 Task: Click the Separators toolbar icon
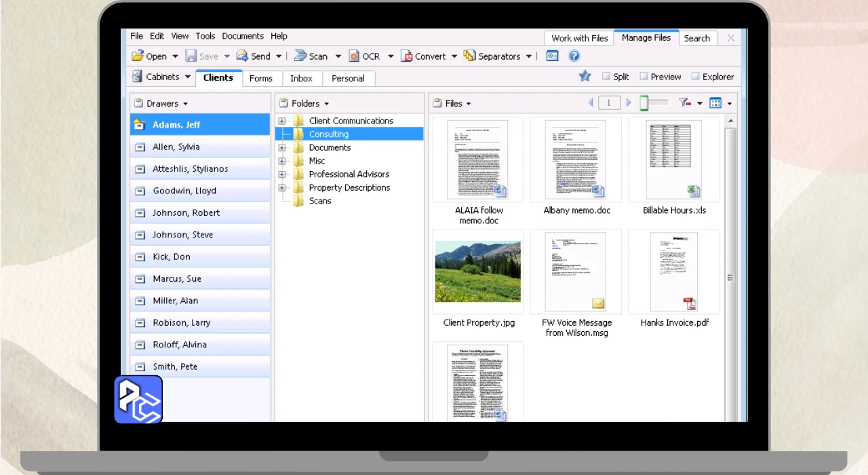pyautogui.click(x=469, y=56)
